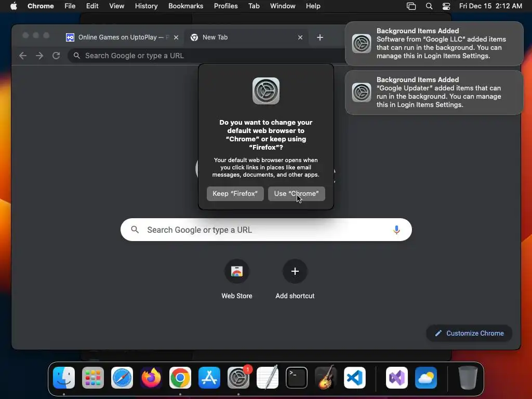Reload the page with refresh icon
This screenshot has width=532, height=399.
(56, 56)
